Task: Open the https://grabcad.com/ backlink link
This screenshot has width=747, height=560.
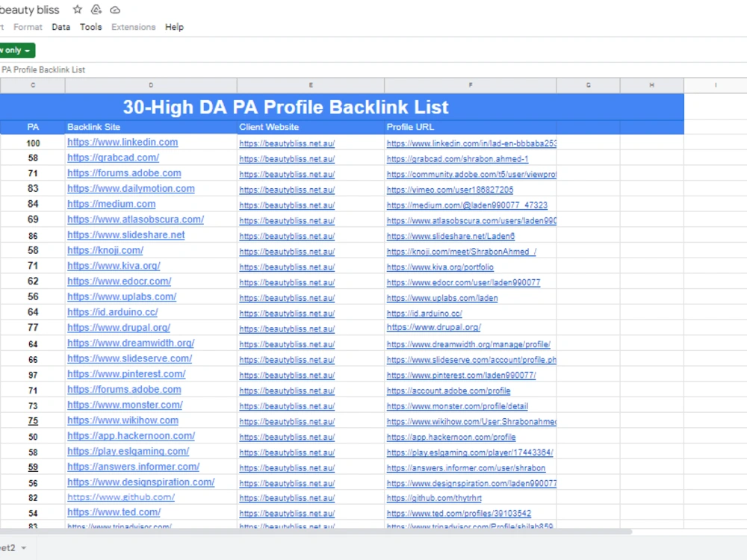Action: tap(114, 158)
